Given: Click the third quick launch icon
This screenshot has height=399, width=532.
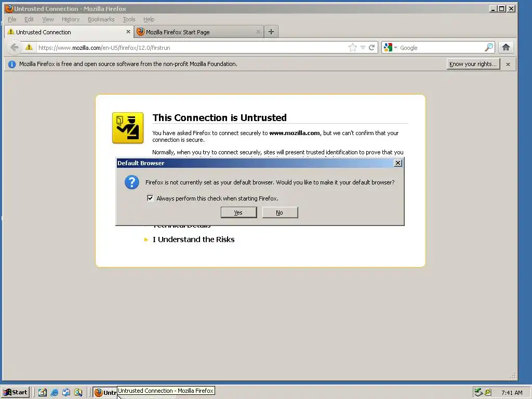Looking at the screenshot, I should pos(66,392).
